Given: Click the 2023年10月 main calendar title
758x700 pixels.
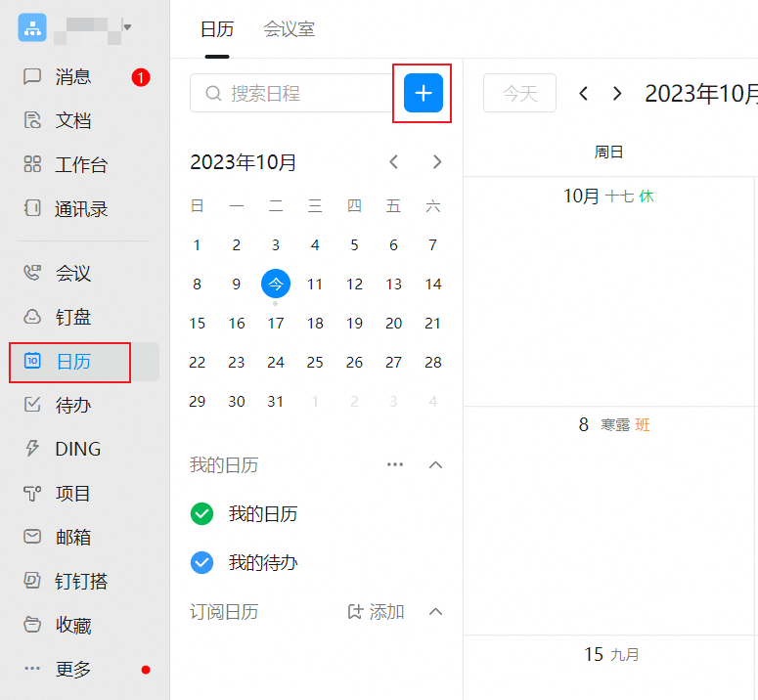Looking at the screenshot, I should click(x=701, y=93).
